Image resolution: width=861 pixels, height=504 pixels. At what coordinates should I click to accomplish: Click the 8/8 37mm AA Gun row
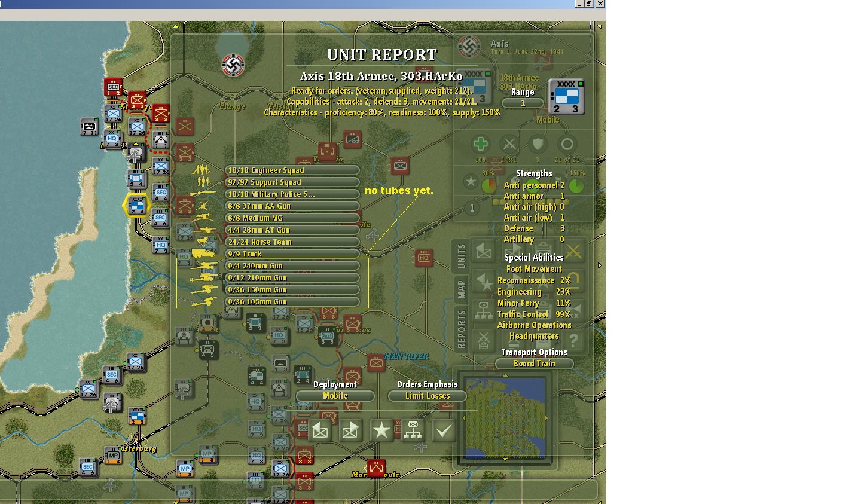[x=292, y=206]
